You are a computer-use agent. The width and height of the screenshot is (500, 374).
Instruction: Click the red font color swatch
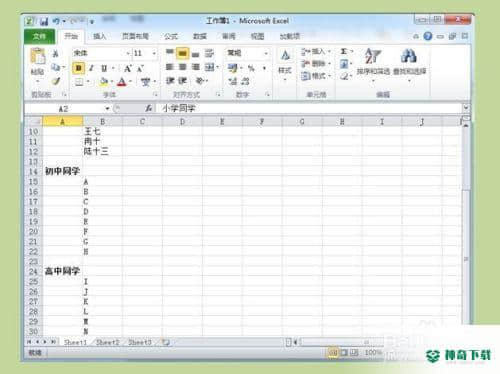(x=122, y=81)
